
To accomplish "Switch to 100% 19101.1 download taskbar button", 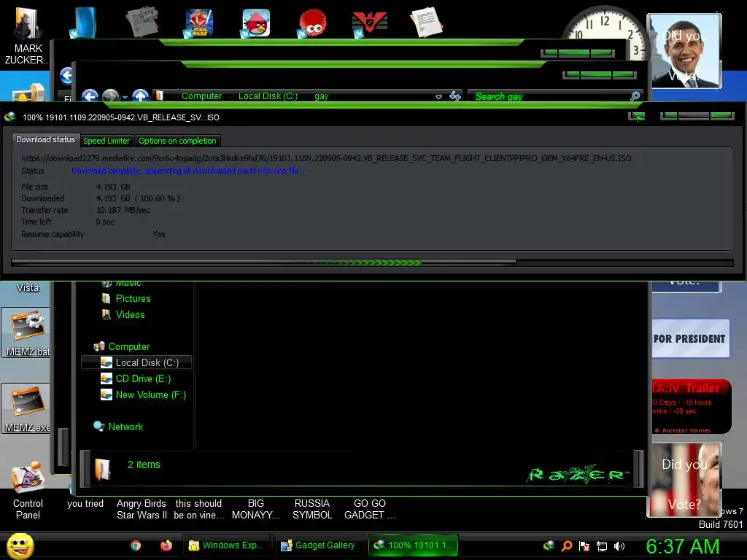I will (414, 545).
